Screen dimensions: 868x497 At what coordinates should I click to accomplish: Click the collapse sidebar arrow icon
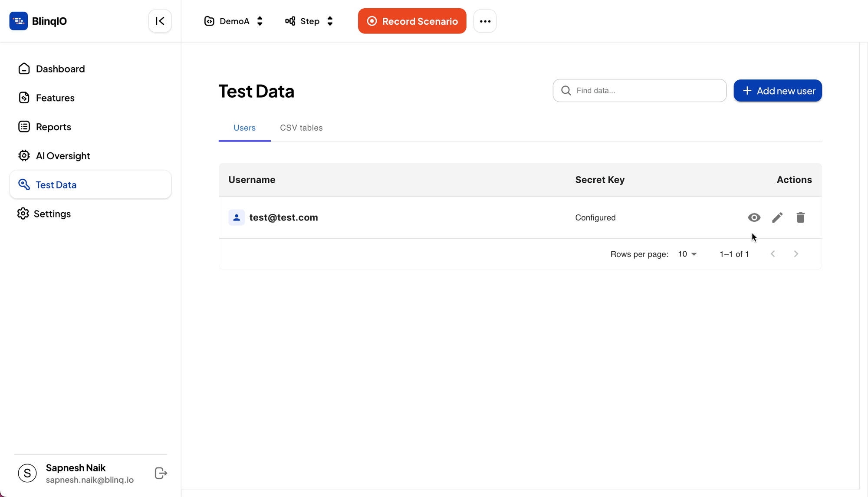tap(159, 21)
